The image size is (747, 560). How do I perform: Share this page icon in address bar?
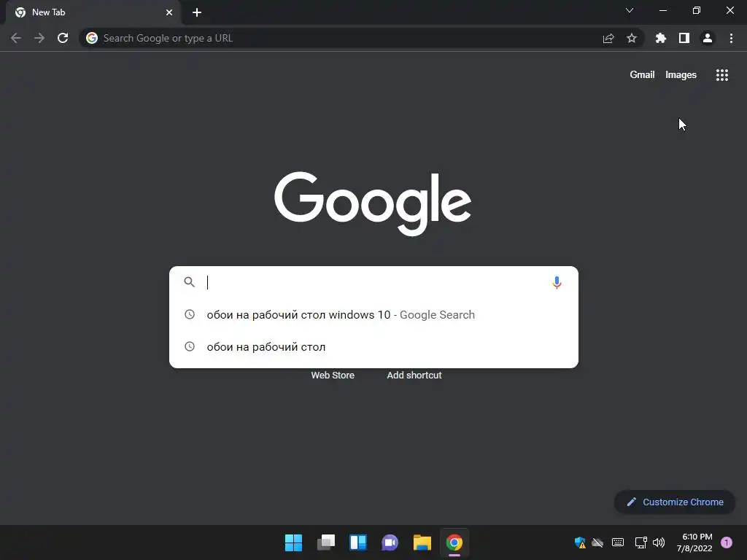click(608, 39)
